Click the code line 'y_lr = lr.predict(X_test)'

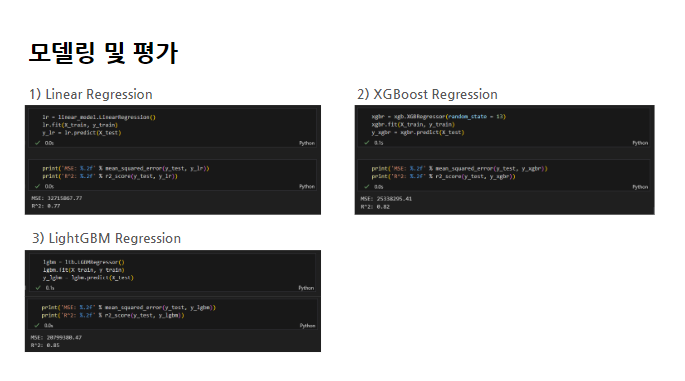pyautogui.click(x=82, y=133)
